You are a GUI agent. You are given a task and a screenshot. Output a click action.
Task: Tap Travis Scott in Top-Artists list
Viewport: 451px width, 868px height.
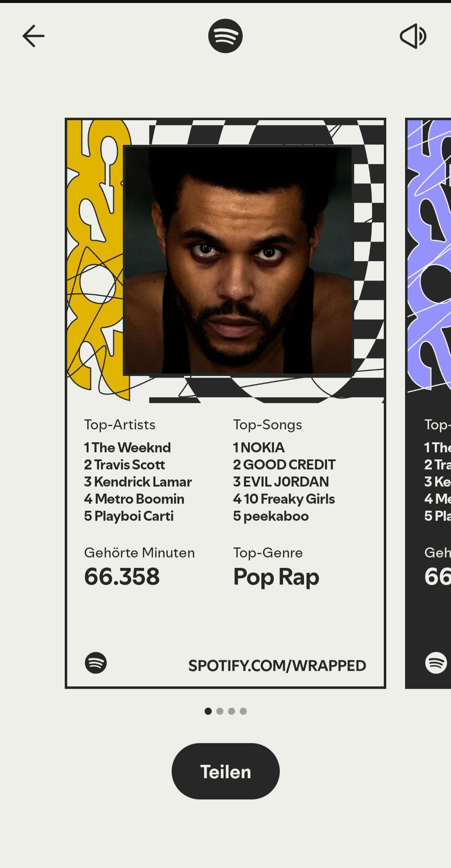tap(124, 465)
